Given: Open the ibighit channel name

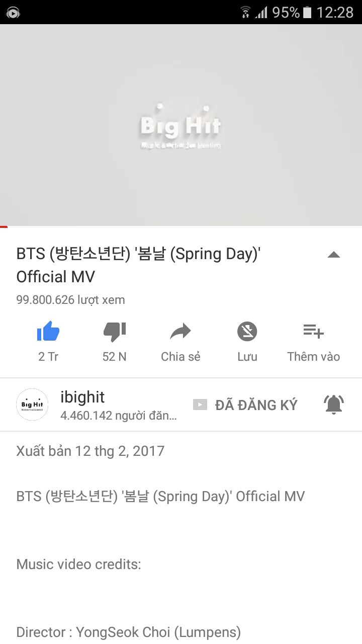Looking at the screenshot, I should click(x=82, y=397).
